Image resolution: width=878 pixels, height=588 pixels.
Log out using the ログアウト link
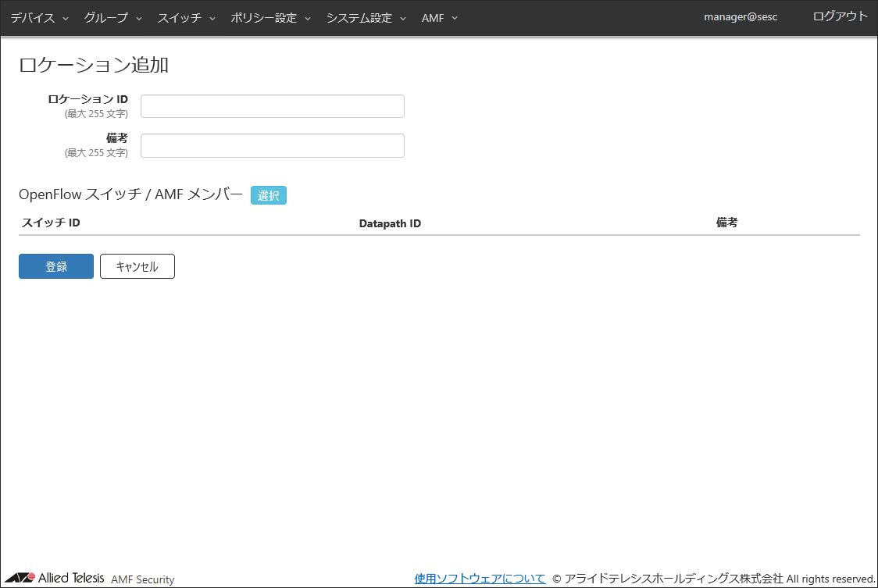pyautogui.click(x=840, y=16)
